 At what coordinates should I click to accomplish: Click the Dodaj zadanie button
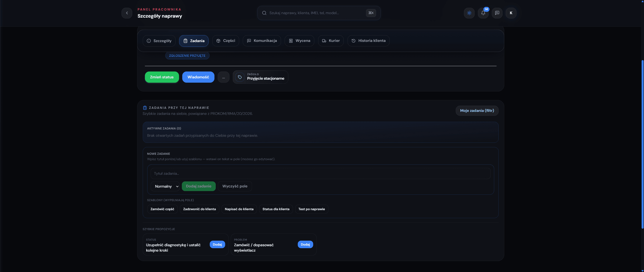(x=199, y=186)
